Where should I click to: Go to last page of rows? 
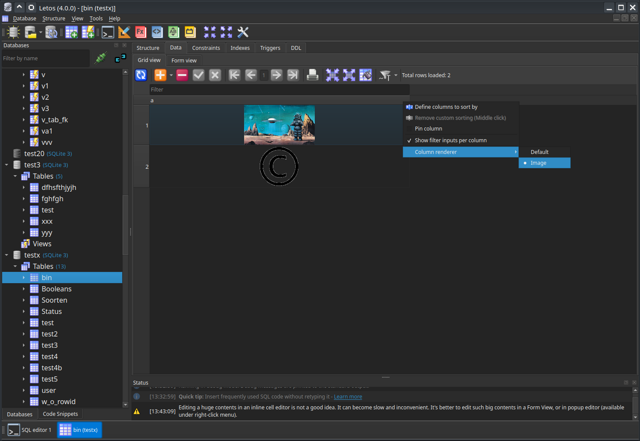[x=293, y=75]
